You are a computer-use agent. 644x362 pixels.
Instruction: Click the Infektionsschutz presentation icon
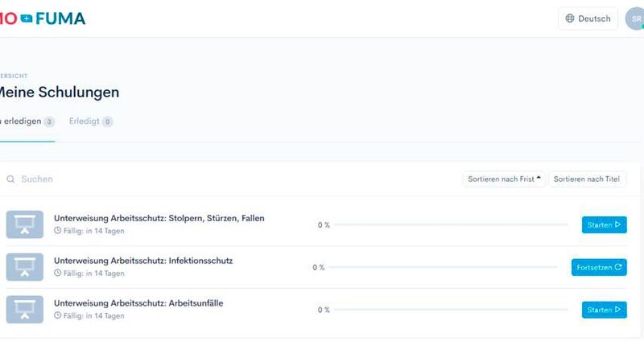24,267
